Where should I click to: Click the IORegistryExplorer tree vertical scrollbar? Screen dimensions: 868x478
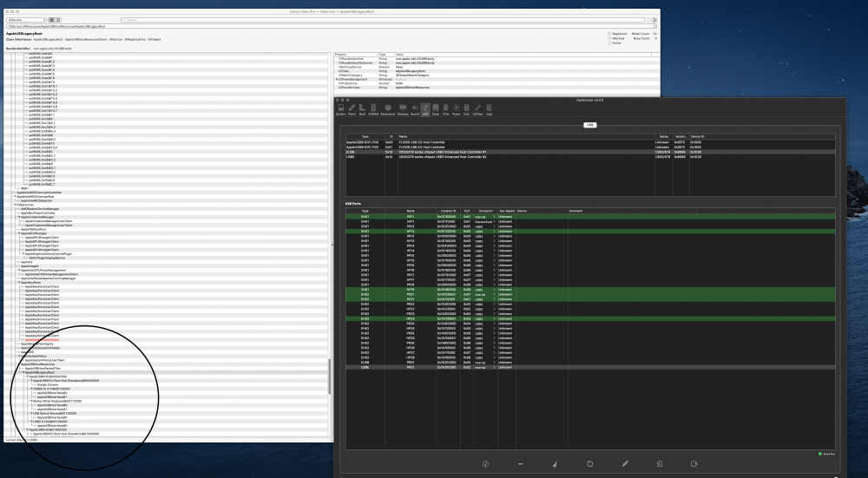coord(330,377)
